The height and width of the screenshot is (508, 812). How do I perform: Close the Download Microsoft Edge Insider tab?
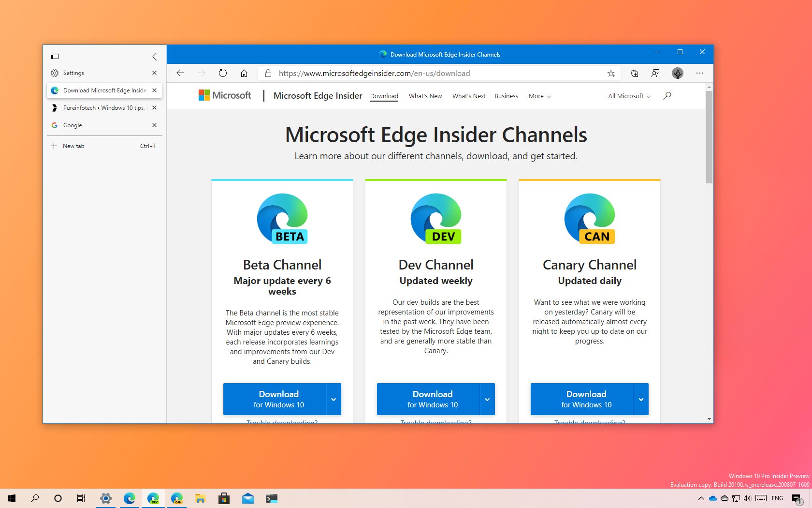154,90
